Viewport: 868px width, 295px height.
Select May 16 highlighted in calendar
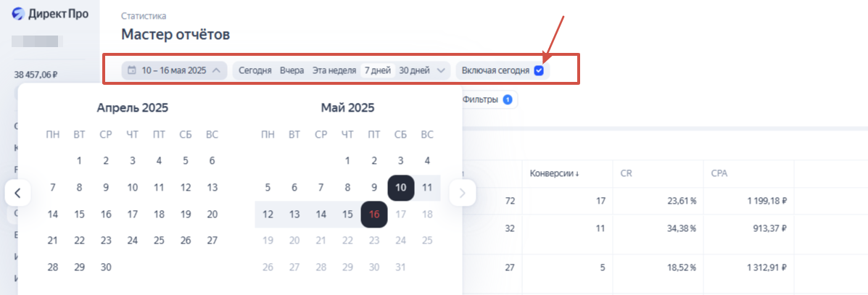(374, 215)
